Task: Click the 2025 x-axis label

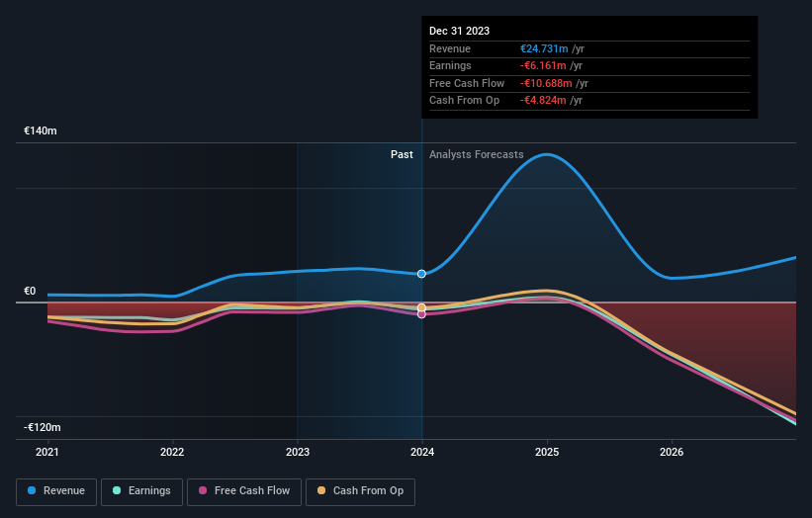Action: coord(547,453)
